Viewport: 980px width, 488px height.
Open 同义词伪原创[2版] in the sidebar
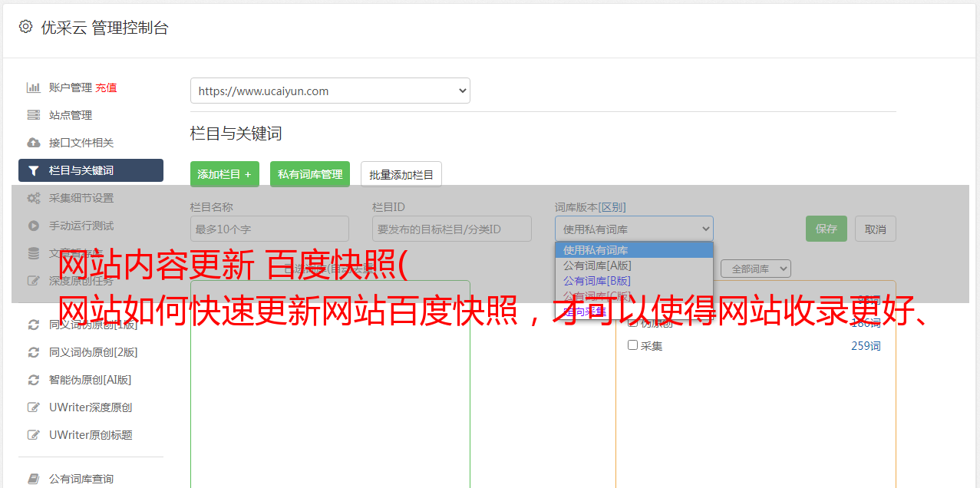pyautogui.click(x=94, y=352)
